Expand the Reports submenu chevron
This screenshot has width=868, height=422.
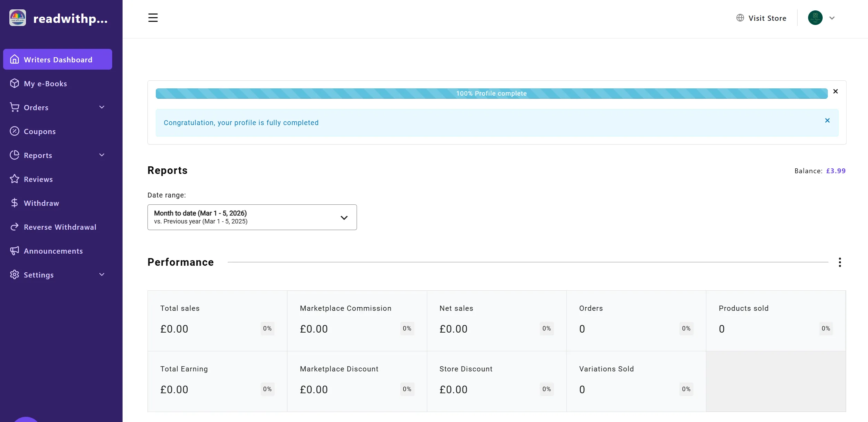[x=102, y=155]
